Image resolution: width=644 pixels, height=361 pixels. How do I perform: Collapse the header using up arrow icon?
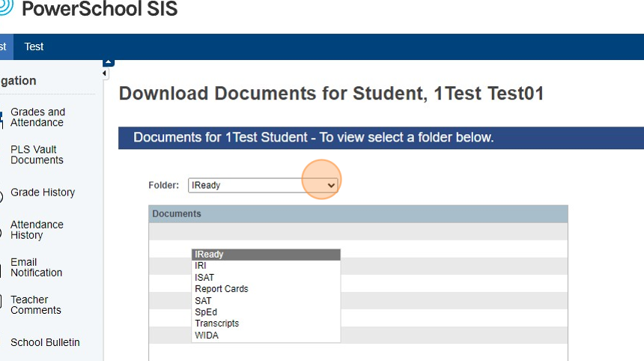(108, 62)
